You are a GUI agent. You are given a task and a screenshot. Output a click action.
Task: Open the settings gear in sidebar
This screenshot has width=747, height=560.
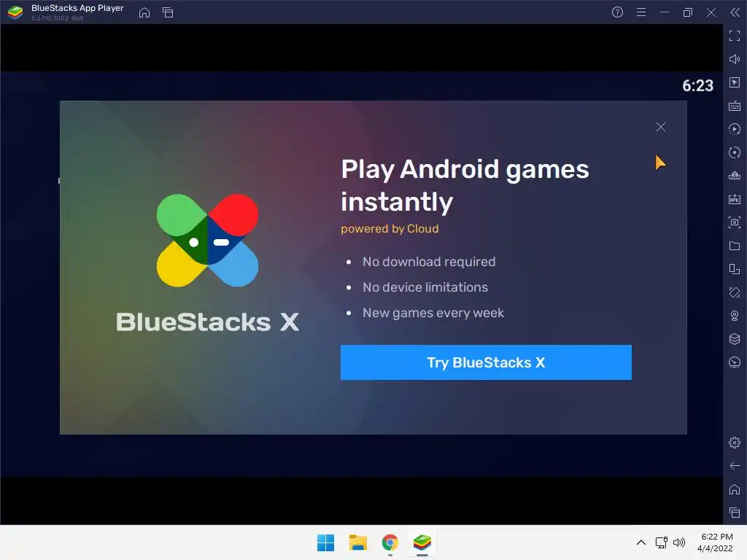[735, 443]
